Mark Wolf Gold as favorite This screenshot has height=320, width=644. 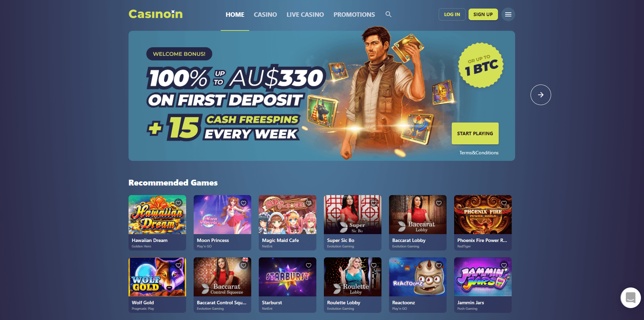pyautogui.click(x=178, y=265)
